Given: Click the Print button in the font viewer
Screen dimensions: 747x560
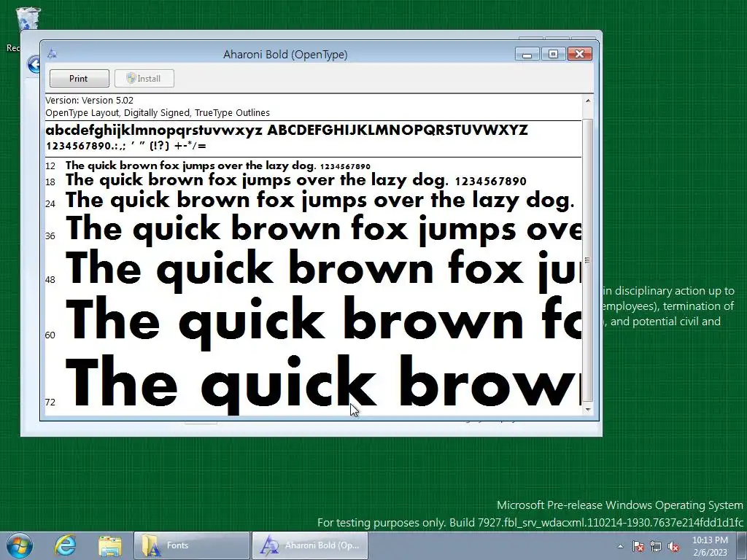Looking at the screenshot, I should click(79, 79).
